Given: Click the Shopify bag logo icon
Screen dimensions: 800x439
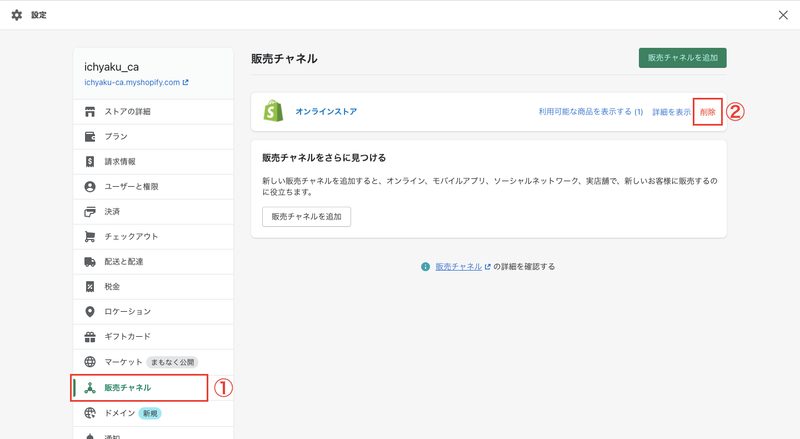Looking at the screenshot, I should tap(273, 111).
